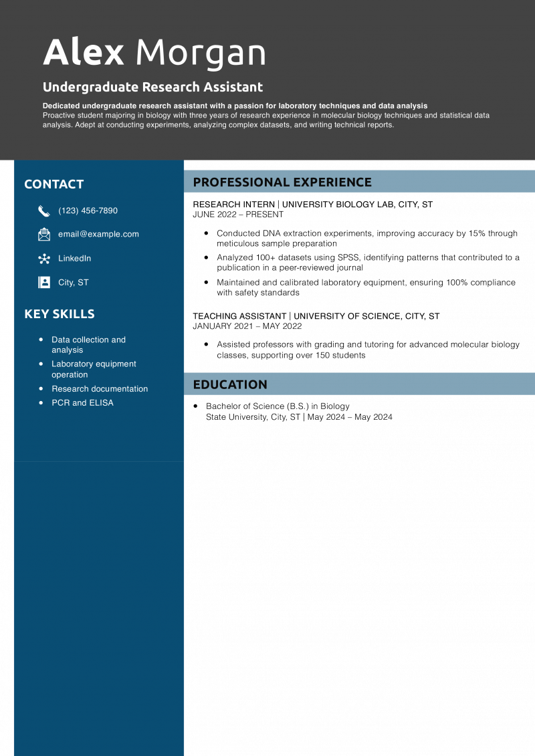
Task: Select the CONTACT section heading
Action: click(x=54, y=184)
